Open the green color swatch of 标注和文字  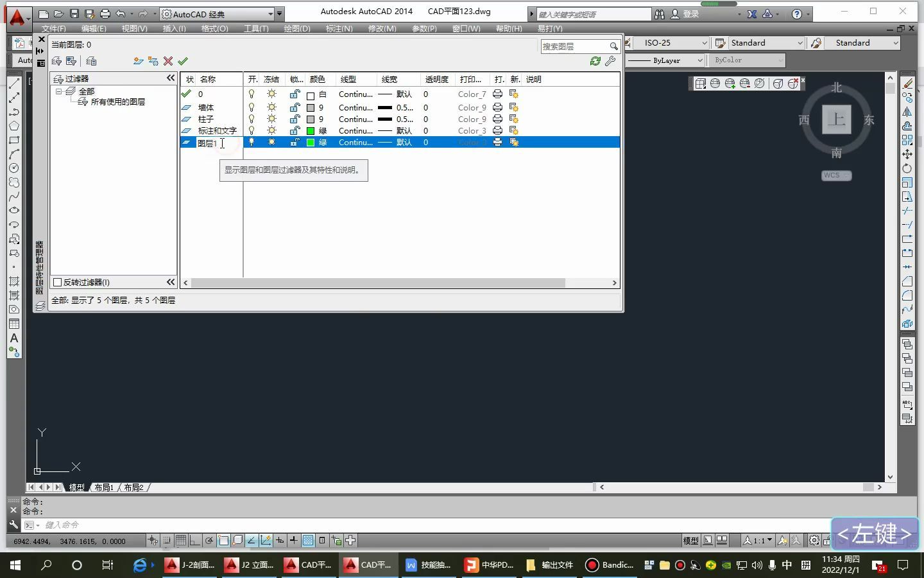point(311,131)
